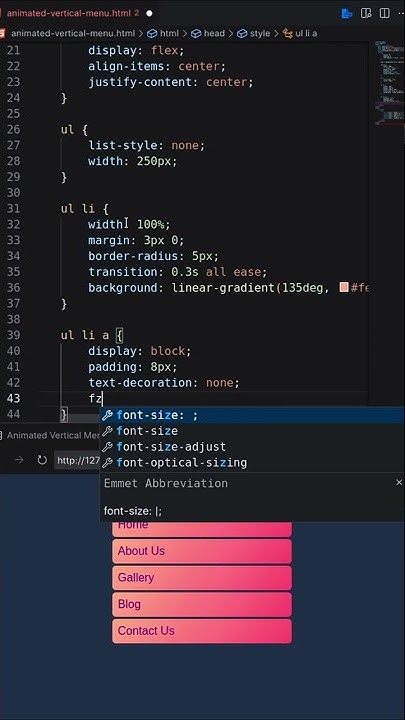Viewport: 405px width, 720px height.
Task: Reload the browser preview page
Action: (x=42, y=460)
